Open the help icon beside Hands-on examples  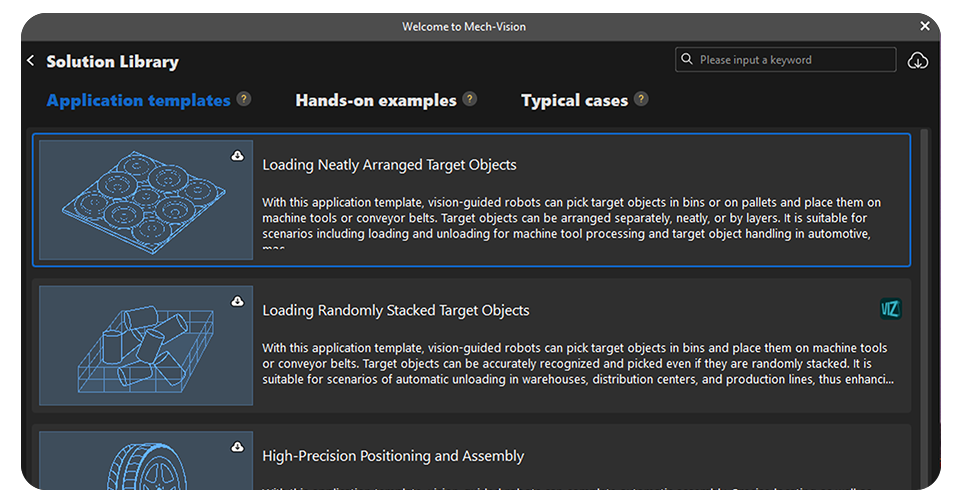(x=470, y=99)
